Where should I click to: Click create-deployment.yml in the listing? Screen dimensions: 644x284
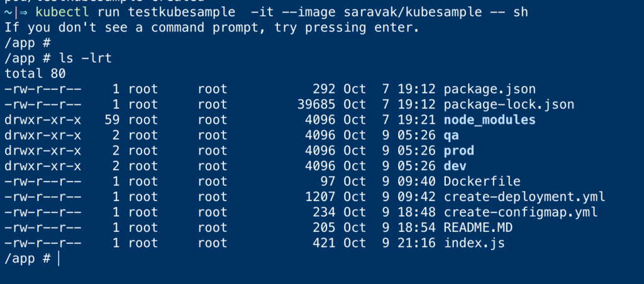(x=525, y=197)
